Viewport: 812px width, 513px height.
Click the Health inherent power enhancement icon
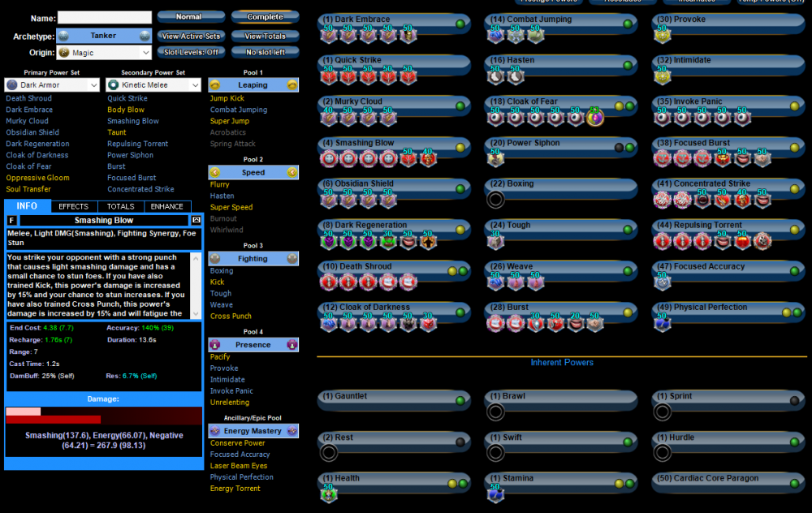[x=329, y=494]
